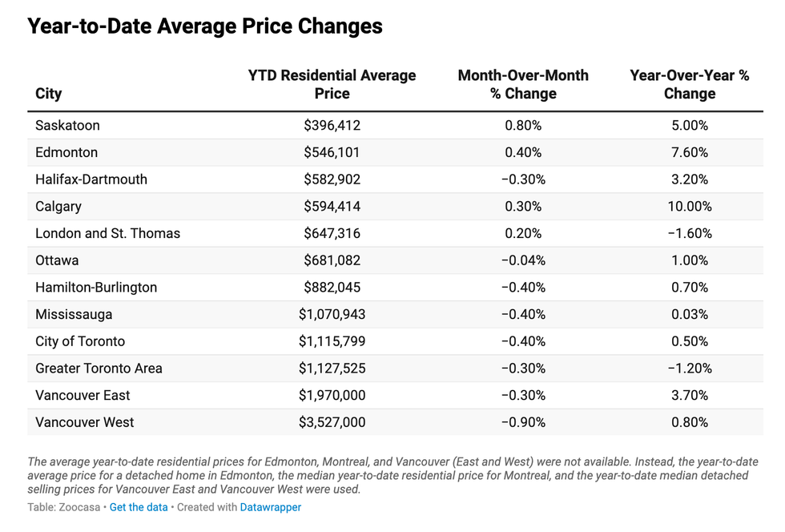
Task: Select the Saskatoon city cell
Action: pos(67,126)
